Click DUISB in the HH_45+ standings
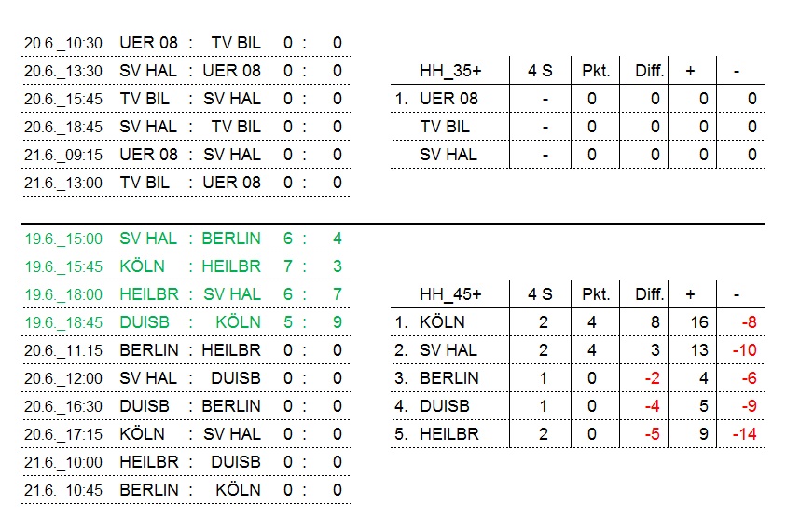The width and height of the screenshot is (786, 532). click(x=445, y=406)
